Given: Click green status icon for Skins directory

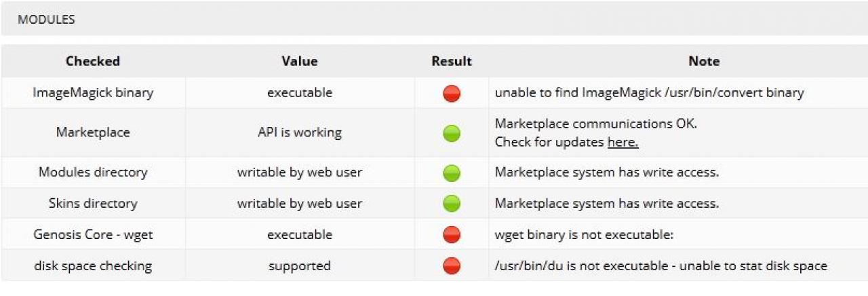Looking at the screenshot, I should [x=452, y=203].
